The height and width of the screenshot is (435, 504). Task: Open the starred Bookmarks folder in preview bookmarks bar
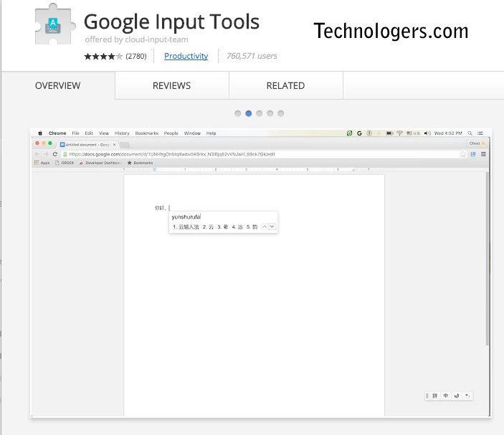[x=140, y=163]
